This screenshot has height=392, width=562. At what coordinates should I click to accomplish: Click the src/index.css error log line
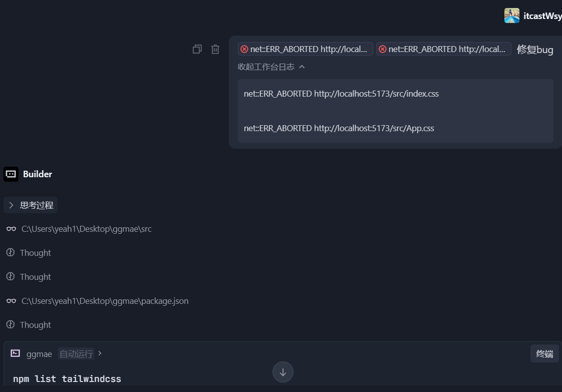(341, 94)
